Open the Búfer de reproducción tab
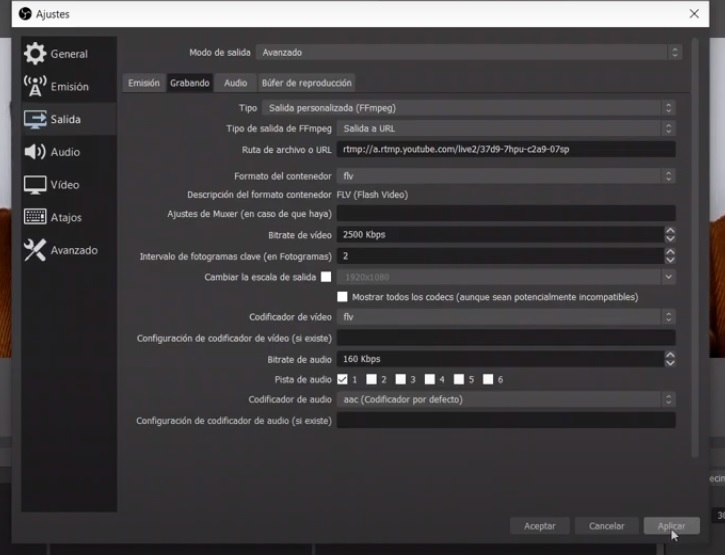 [306, 83]
